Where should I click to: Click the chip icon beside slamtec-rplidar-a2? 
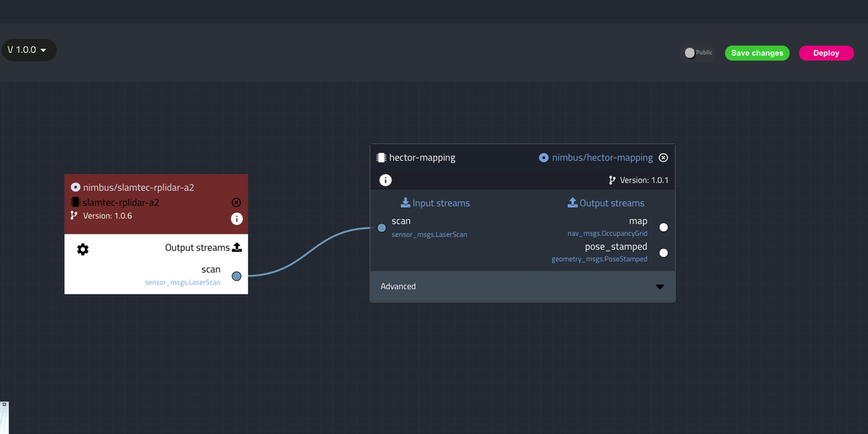pyautogui.click(x=75, y=203)
